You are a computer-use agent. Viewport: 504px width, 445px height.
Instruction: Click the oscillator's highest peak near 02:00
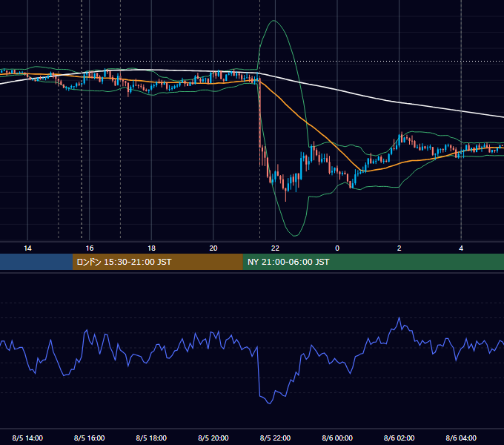click(x=399, y=317)
